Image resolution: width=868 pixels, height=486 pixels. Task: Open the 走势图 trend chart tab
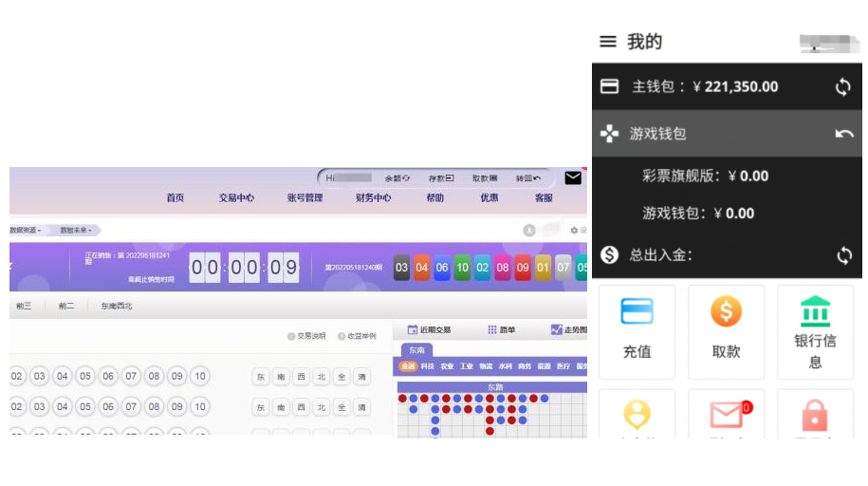pos(569,329)
